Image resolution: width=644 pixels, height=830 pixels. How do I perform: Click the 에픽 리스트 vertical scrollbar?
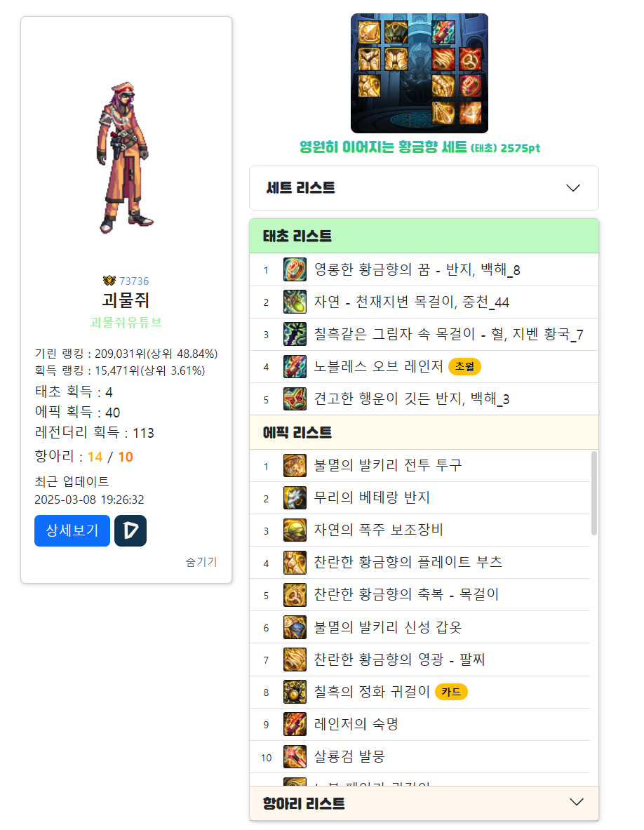click(x=594, y=493)
